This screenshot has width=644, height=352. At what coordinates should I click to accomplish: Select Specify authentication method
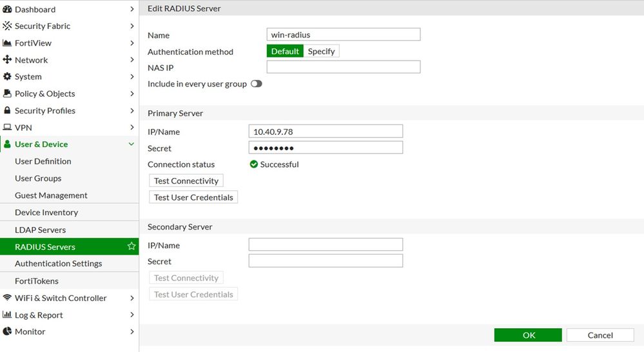pos(321,52)
